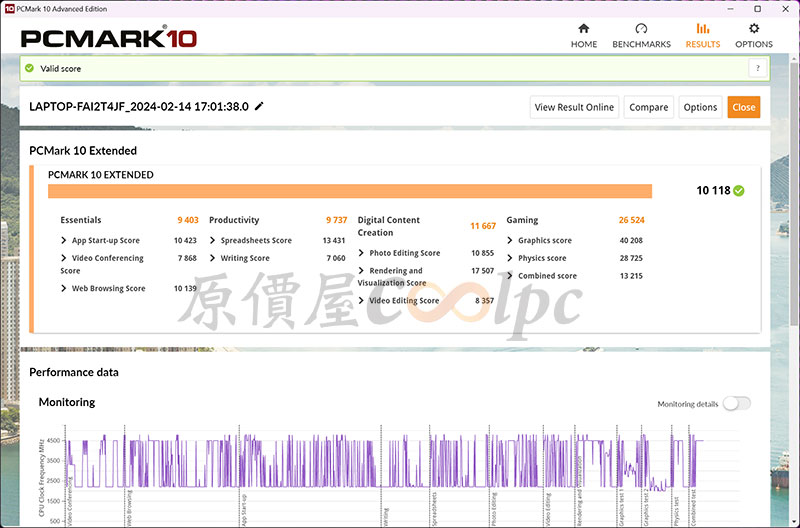The image size is (800, 528).
Task: Click the Physics score value 28 725
Action: tap(631, 258)
